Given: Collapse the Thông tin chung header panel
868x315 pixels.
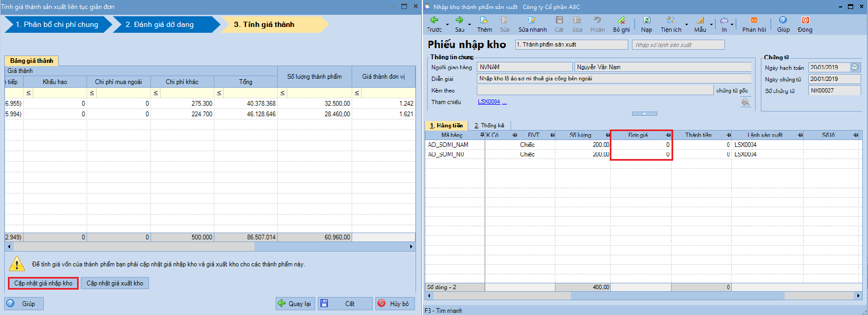Looking at the screenshot, I should 644,114.
